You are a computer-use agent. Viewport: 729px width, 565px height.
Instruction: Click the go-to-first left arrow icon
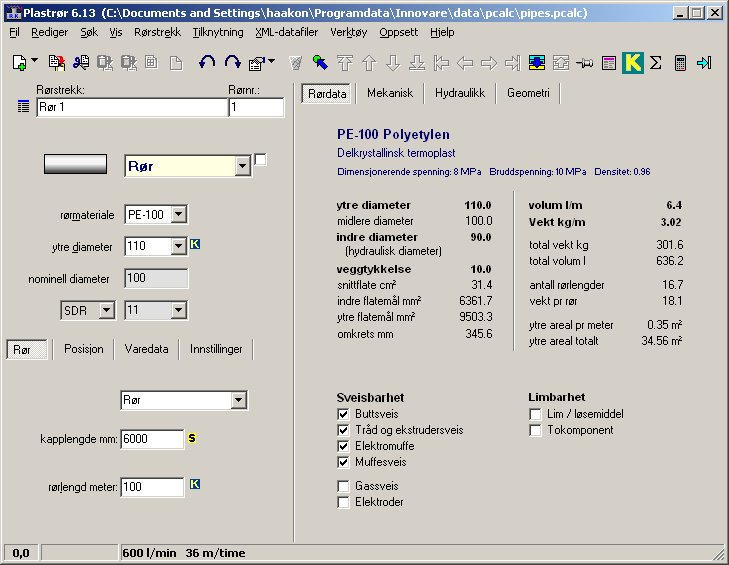coord(441,63)
